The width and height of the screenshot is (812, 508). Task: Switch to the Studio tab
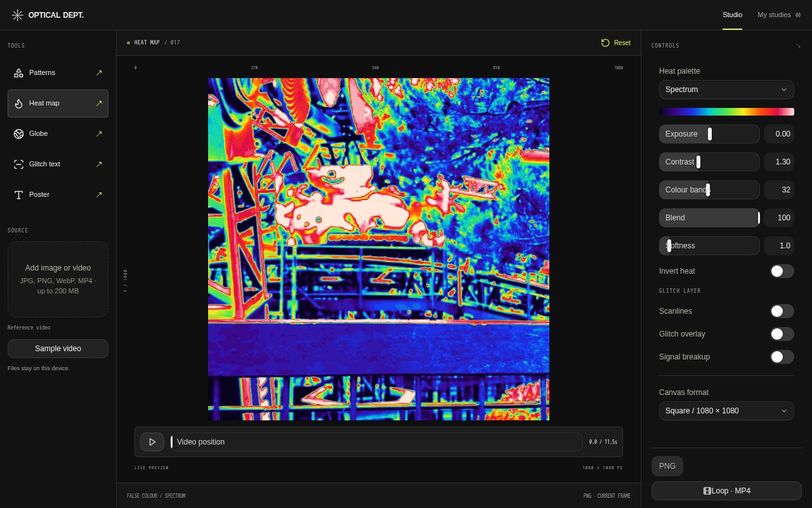[x=732, y=15]
